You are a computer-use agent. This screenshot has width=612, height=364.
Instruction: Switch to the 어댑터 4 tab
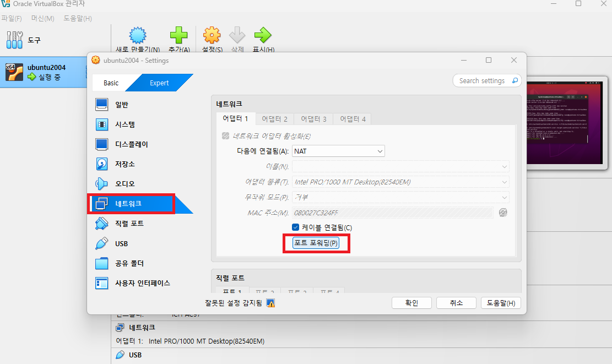click(353, 118)
